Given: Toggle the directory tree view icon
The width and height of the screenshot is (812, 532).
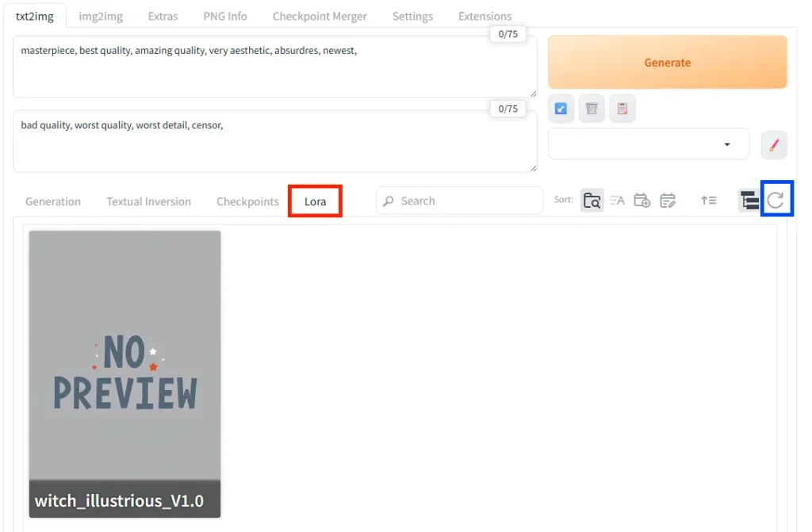Looking at the screenshot, I should pos(749,201).
